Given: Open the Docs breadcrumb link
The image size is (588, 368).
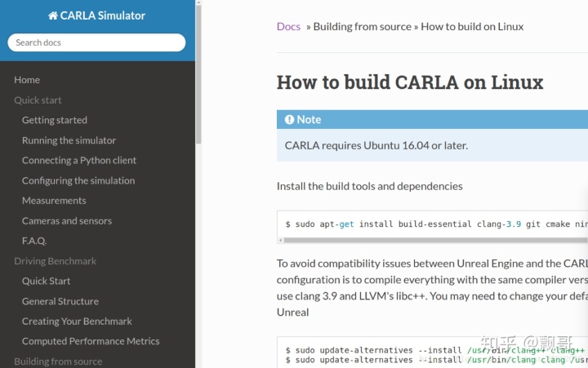Looking at the screenshot, I should click(288, 27).
